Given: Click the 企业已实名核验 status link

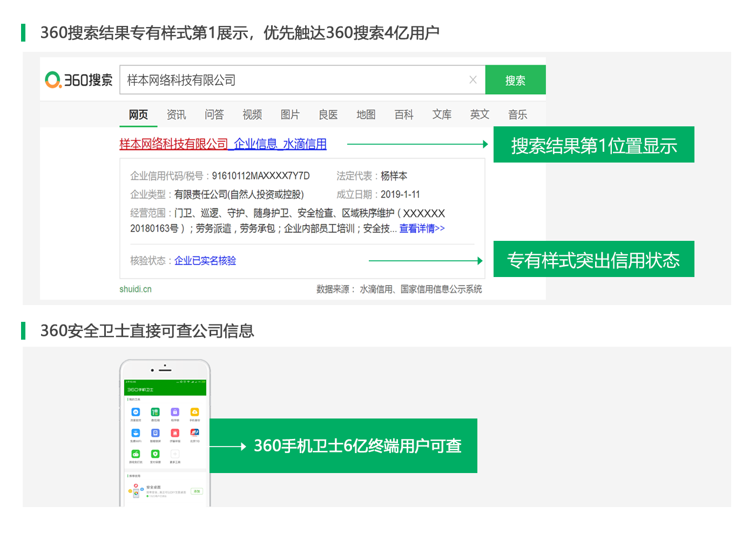Looking at the screenshot, I should tap(205, 261).
